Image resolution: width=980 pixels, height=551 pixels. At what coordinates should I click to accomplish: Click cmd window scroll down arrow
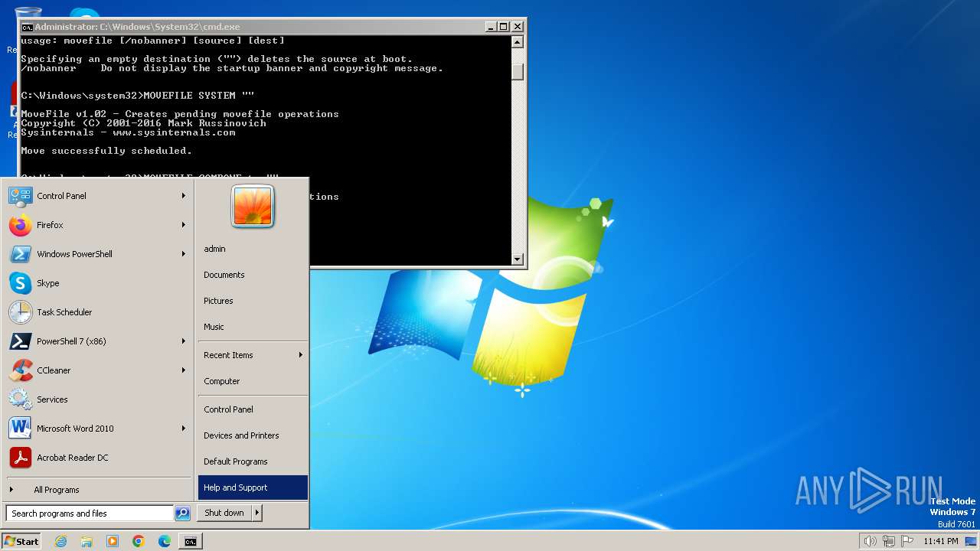coord(518,259)
